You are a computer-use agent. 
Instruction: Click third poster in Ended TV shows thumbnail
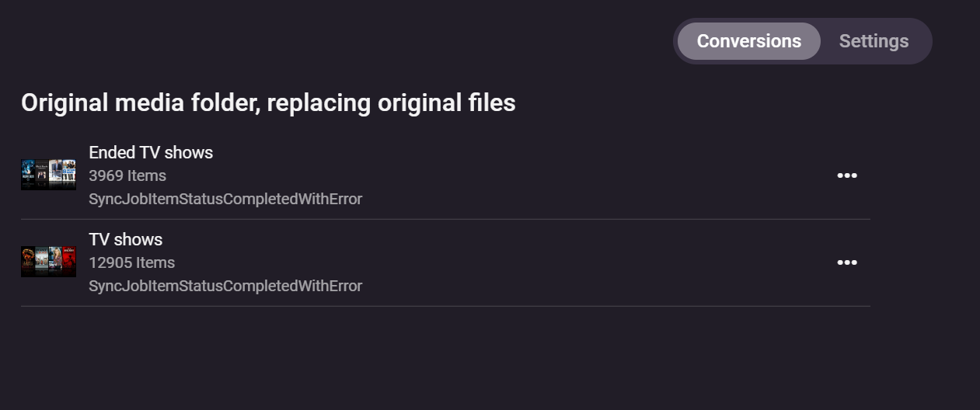pos(55,172)
